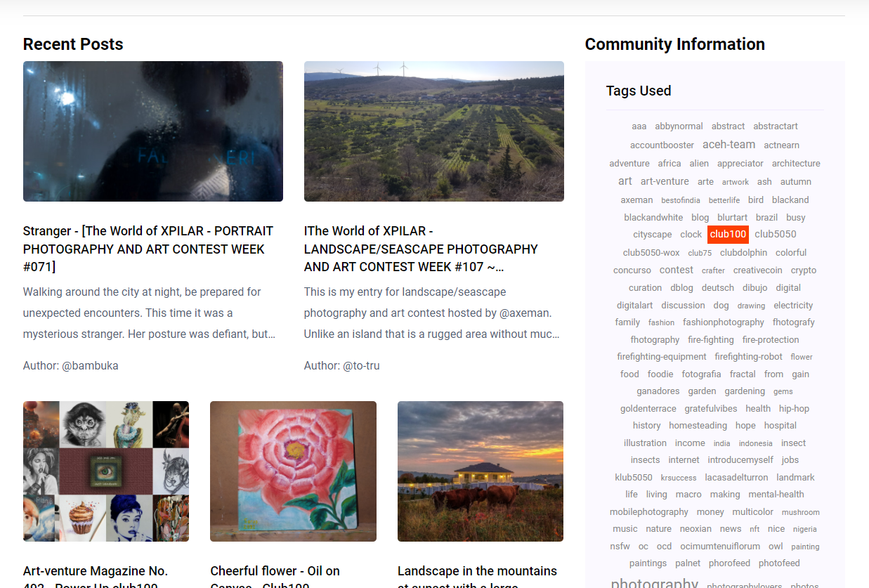Open the Stranger - PORTRAIT PHOTOGRAPHY post title
Image resolution: width=869 pixels, height=588 pixels.
[x=148, y=249]
